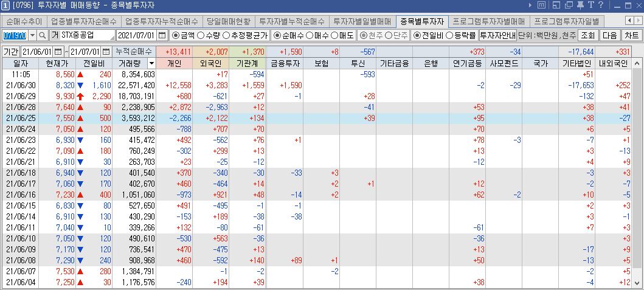Click the vertical scrollbar track of the table
The height and width of the screenshot is (290, 644).
tap(637, 173)
